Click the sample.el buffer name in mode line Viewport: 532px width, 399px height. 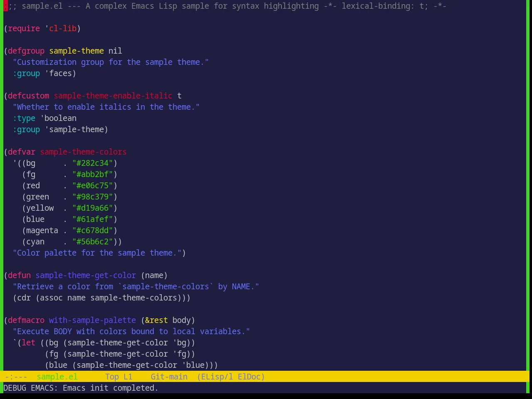[x=57, y=377]
